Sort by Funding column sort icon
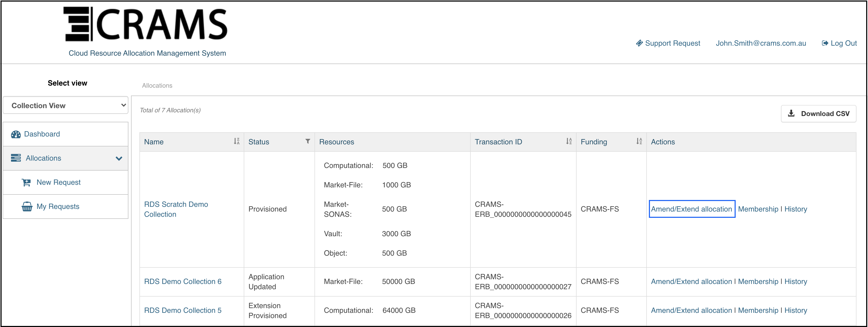The width and height of the screenshot is (868, 327). pos(639,141)
